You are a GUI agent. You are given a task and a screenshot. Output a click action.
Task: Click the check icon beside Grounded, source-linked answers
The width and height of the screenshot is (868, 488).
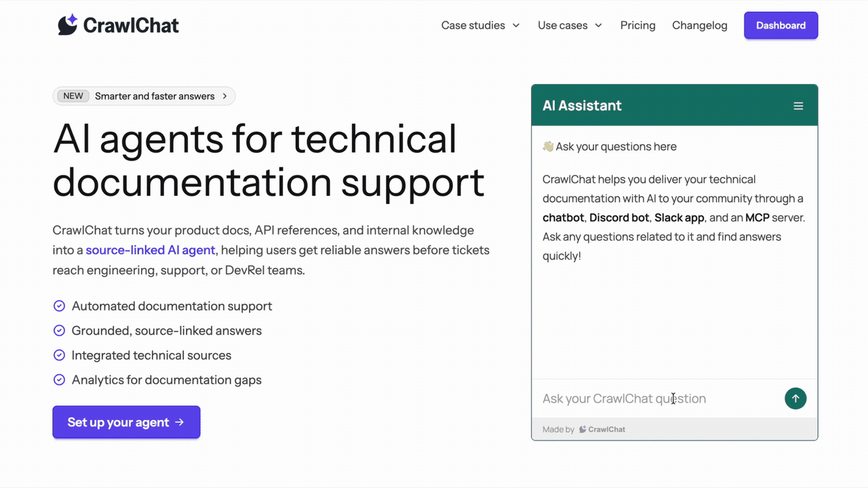[59, 331]
